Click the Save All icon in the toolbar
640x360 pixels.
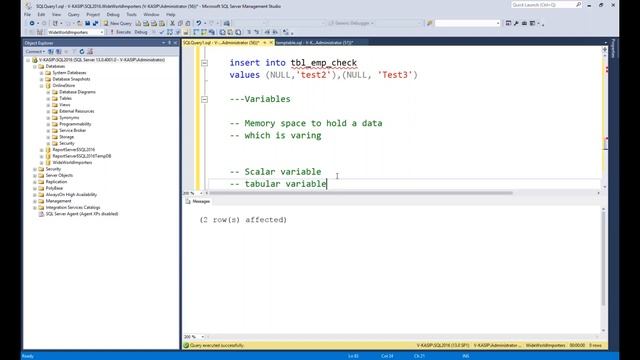[96, 23]
